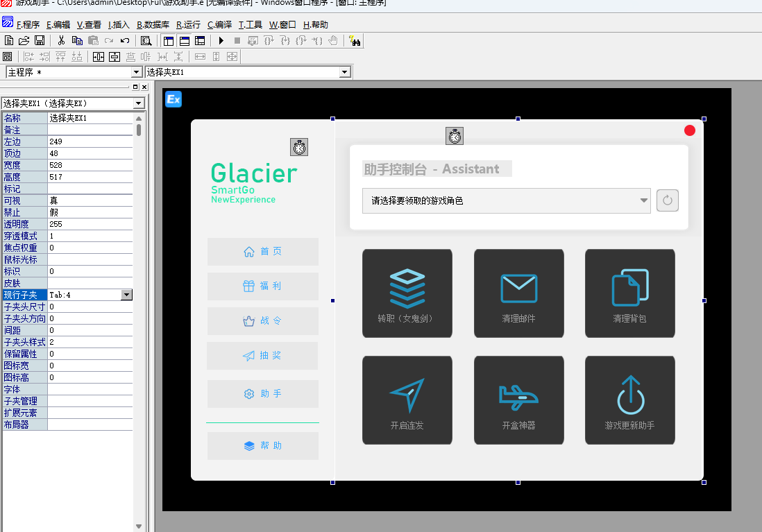The width and height of the screenshot is (762, 532).
Task: Click the refresh button beside role dropdown
Action: tap(668, 200)
